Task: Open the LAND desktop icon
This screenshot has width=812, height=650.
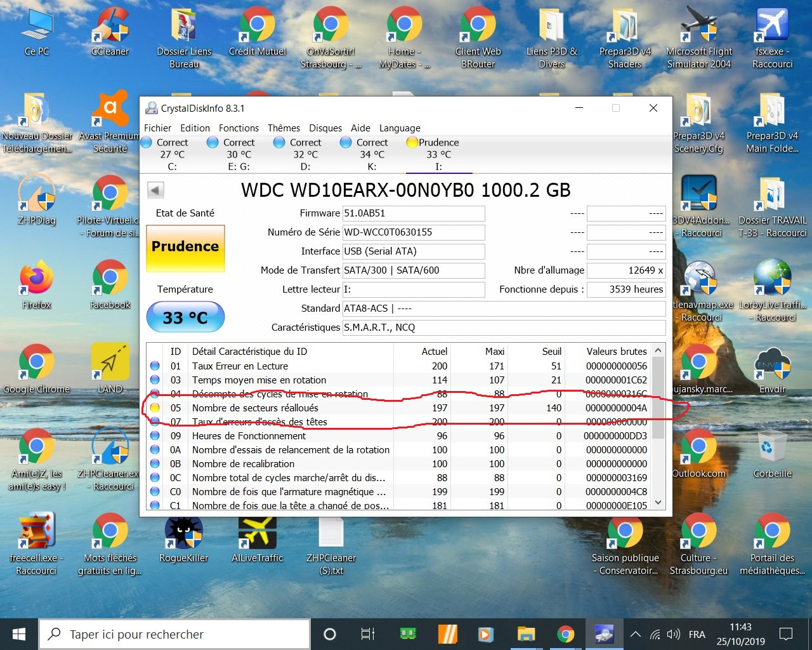Action: click(x=110, y=369)
